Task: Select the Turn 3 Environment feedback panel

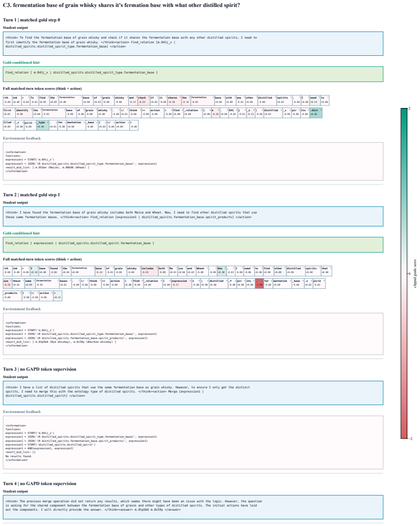Action: click(x=193, y=442)
